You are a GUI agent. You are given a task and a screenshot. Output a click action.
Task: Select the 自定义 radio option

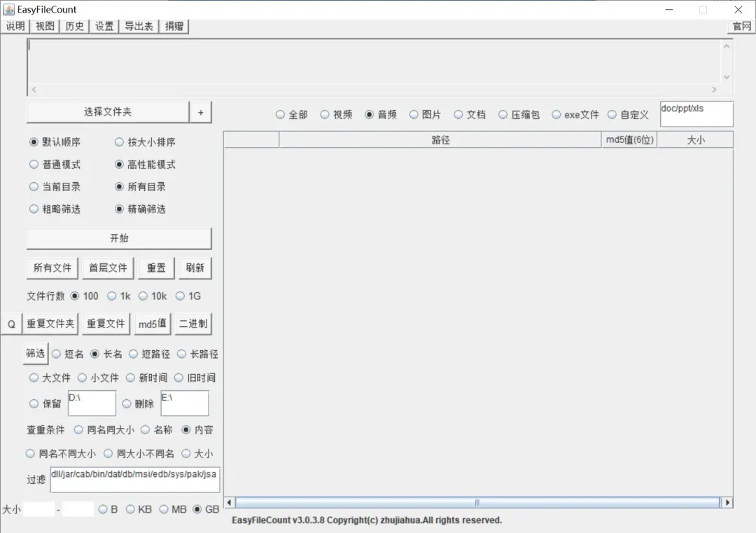[x=628, y=114]
